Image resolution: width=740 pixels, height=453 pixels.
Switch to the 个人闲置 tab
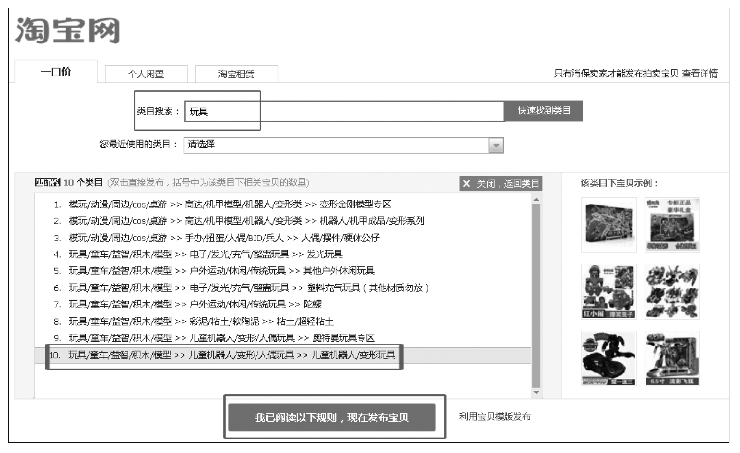coord(146,74)
